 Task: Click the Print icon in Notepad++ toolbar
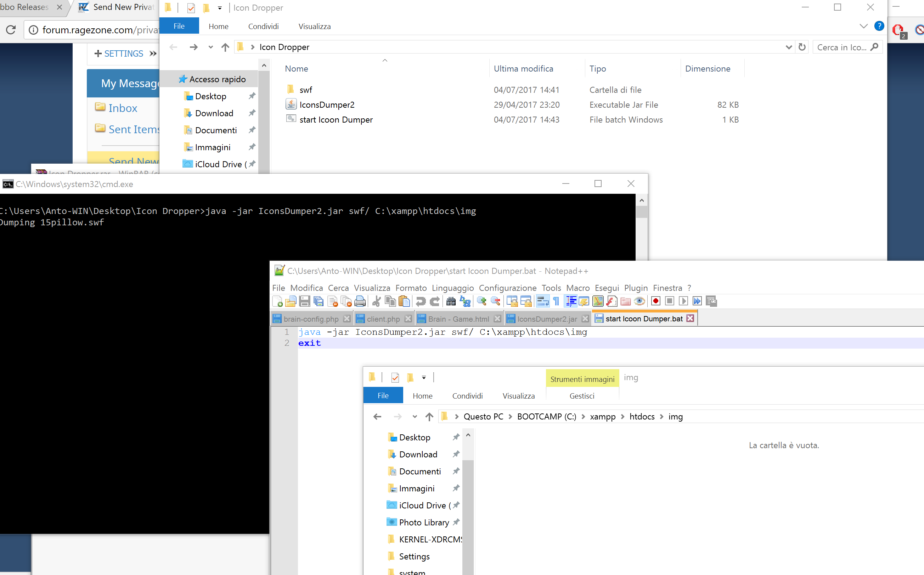coord(360,301)
